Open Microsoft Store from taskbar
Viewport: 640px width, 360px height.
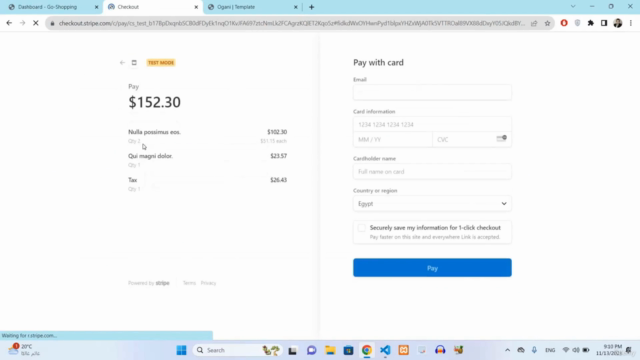(348, 350)
